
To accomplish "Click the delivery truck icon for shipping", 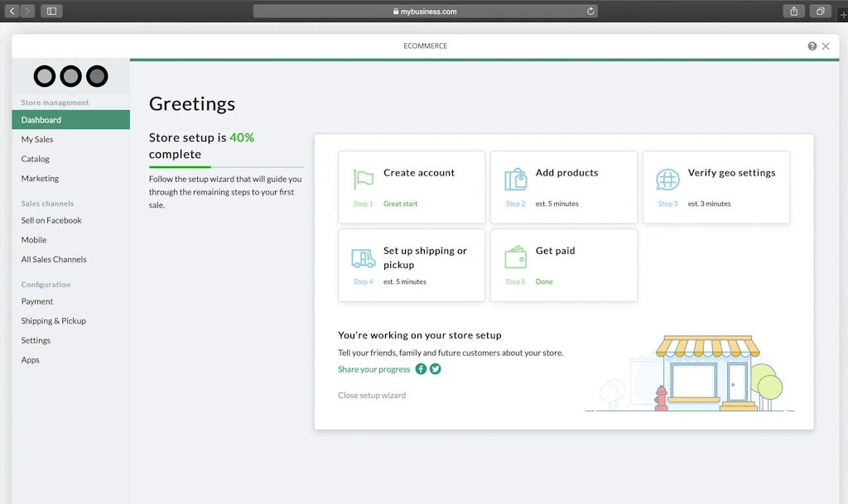I will [x=363, y=258].
